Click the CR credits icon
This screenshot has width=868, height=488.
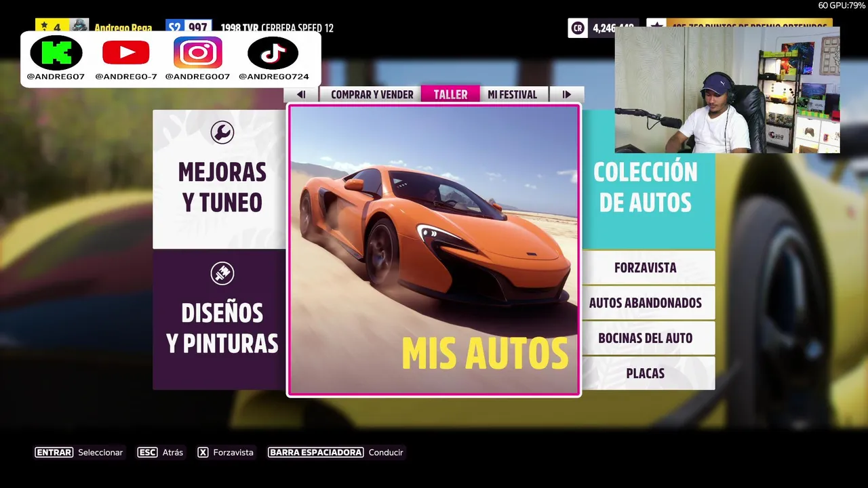click(578, 28)
